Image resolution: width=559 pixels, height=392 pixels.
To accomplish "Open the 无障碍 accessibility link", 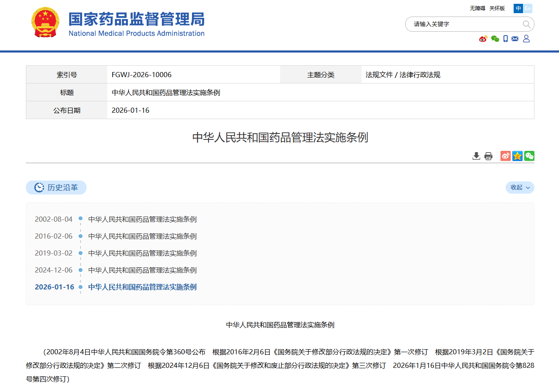I will [x=477, y=8].
